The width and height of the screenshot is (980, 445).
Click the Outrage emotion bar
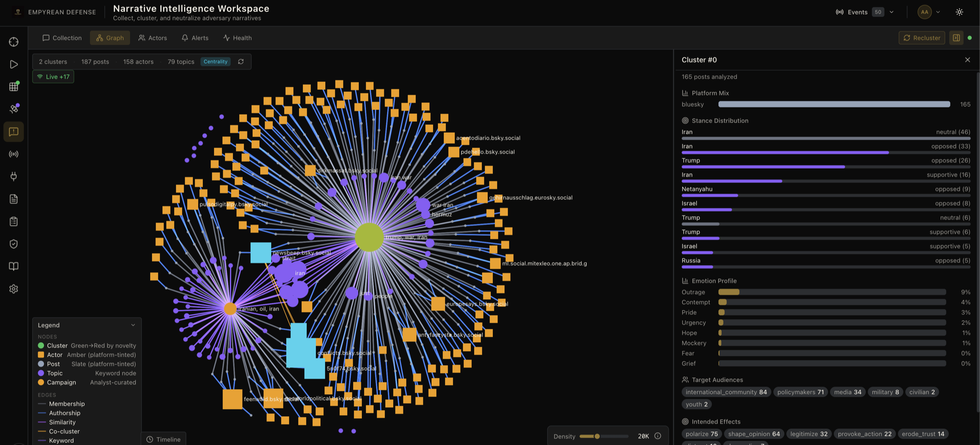(832, 292)
